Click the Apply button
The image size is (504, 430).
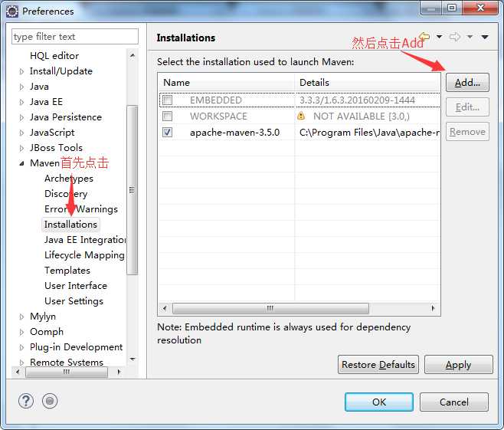[458, 365]
